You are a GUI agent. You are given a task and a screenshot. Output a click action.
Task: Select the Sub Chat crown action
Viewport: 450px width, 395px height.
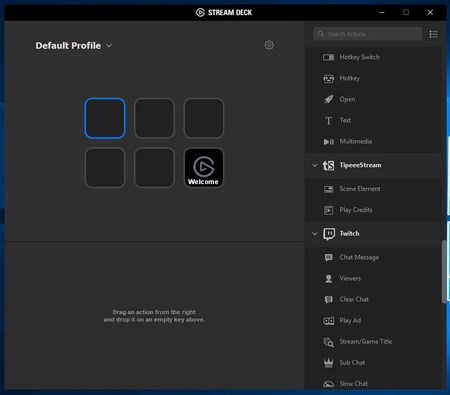pos(372,362)
